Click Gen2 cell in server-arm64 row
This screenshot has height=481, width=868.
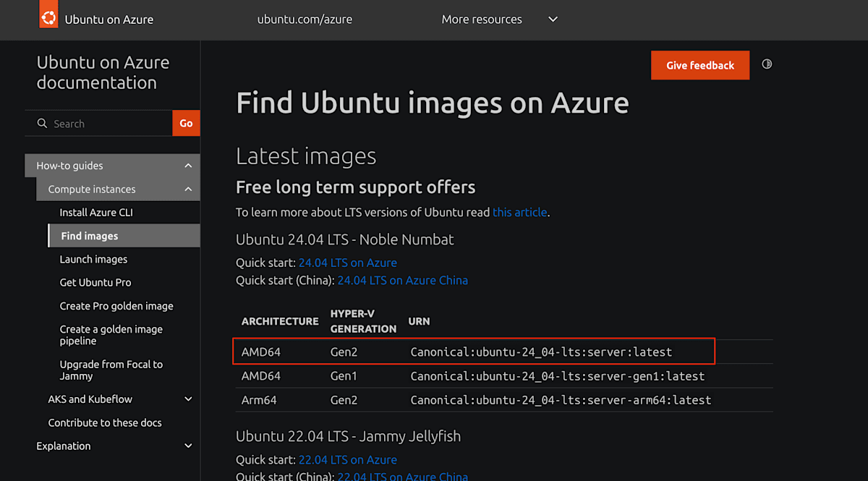344,399
